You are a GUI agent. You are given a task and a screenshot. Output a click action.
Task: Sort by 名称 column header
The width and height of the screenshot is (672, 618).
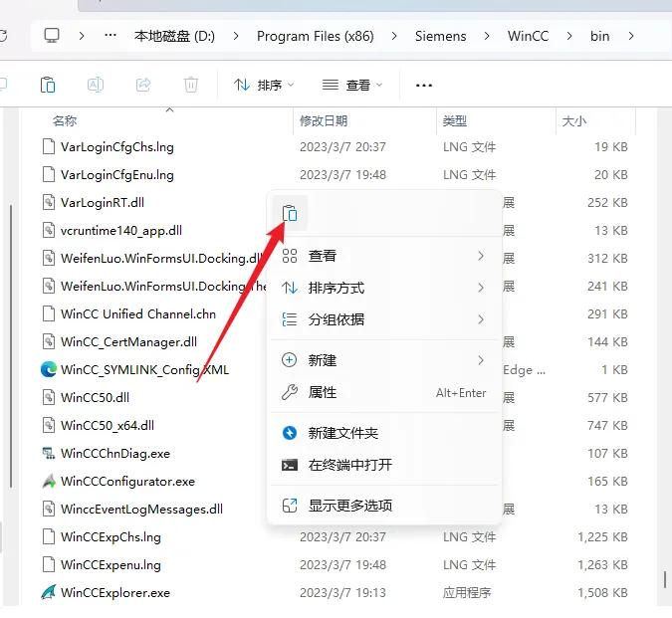coord(65,121)
